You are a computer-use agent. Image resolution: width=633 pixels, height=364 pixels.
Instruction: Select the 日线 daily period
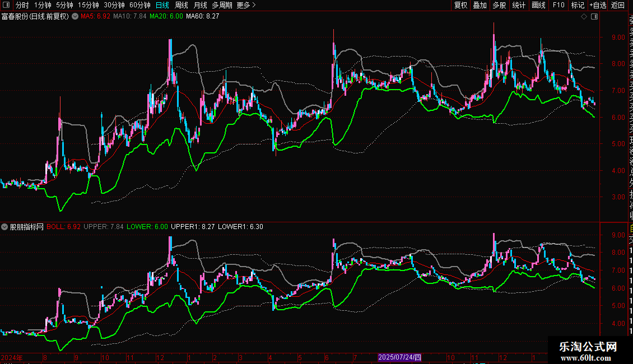[x=162, y=5]
